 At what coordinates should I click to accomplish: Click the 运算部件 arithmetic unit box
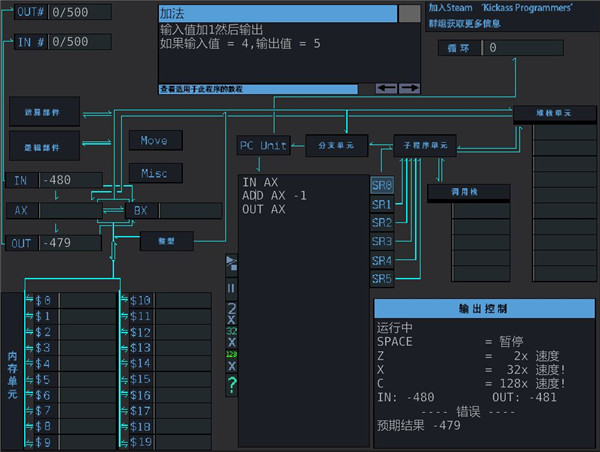click(x=44, y=112)
